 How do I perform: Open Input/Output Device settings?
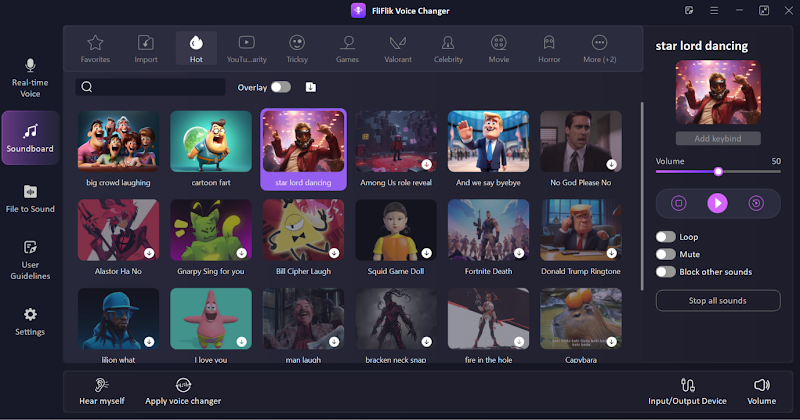[687, 391]
